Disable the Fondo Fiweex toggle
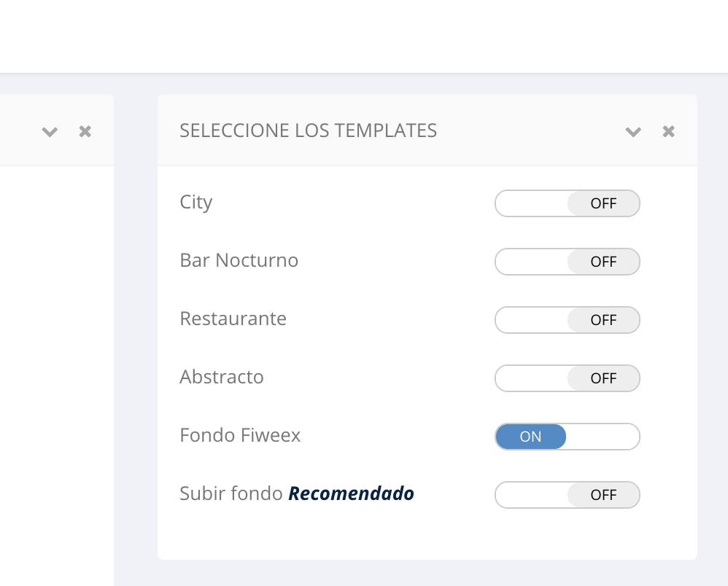The height and width of the screenshot is (586, 728). (x=568, y=437)
